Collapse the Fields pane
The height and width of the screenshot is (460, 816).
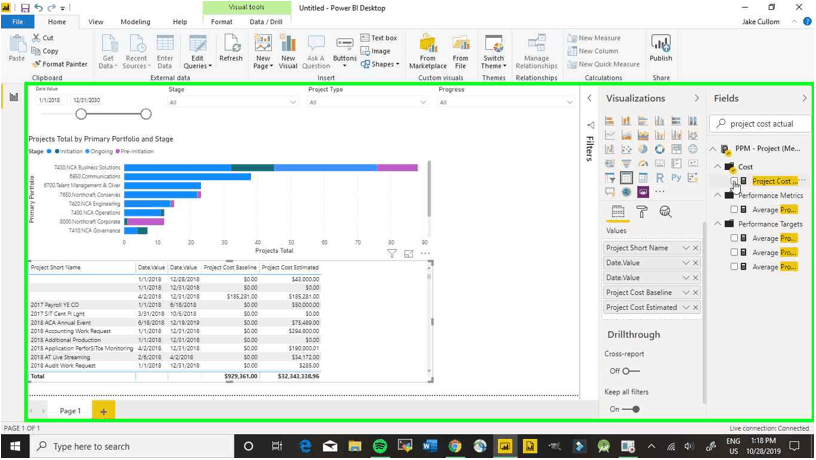pos(805,98)
